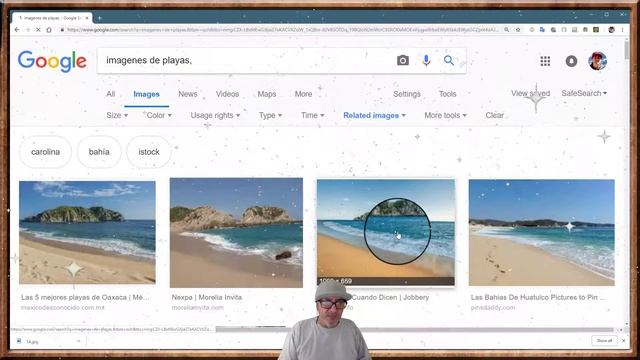This screenshot has width=640, height=360.
Task: Click the zoom magnifier in the address bar
Action: [x=507, y=30]
